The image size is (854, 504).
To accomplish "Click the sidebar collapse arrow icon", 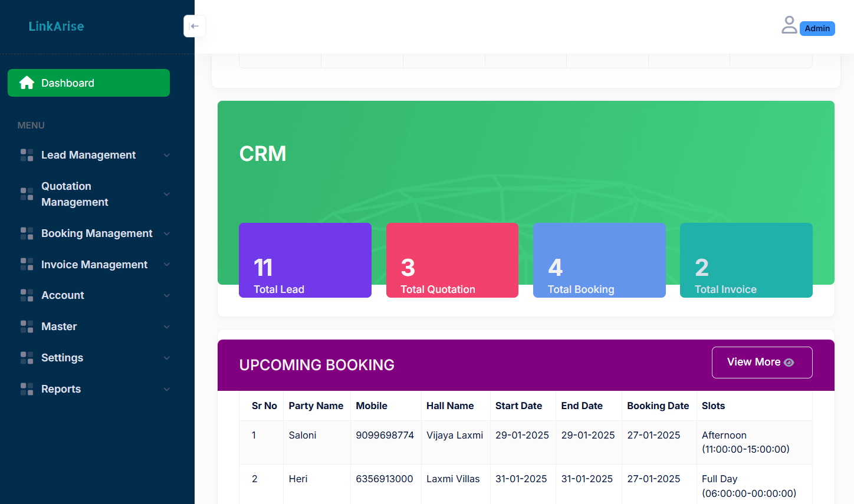I will [x=195, y=26].
